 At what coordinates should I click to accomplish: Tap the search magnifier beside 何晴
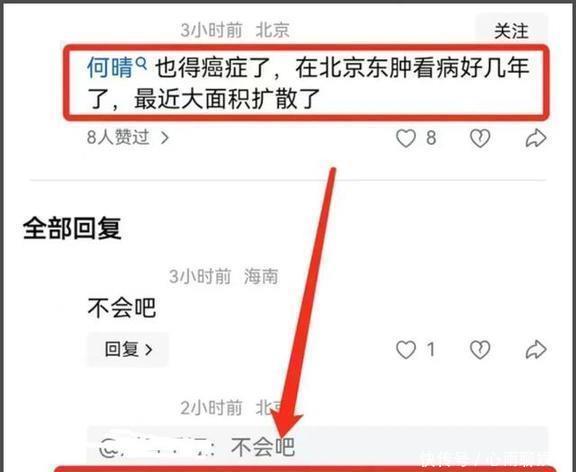point(141,64)
